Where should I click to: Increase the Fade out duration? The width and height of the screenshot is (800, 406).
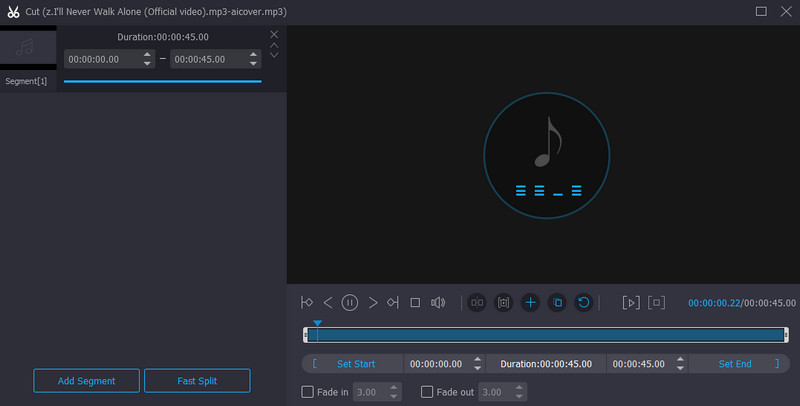(519, 388)
